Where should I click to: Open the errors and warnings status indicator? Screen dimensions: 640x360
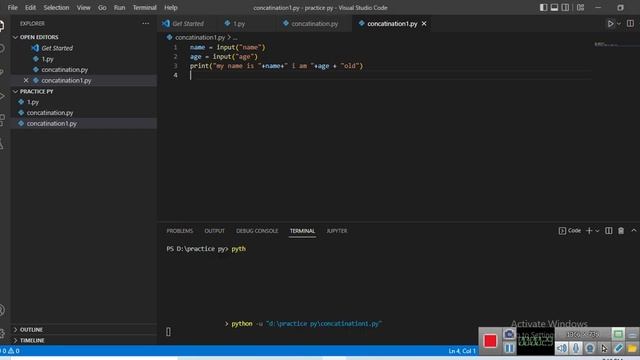[x=10, y=351]
